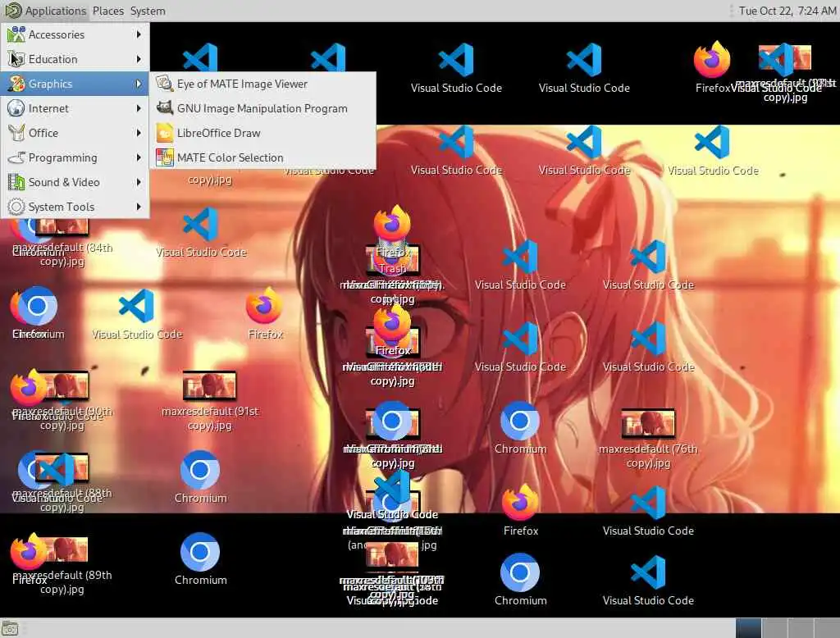The height and width of the screenshot is (638, 840).
Task: Launch LibreOffice Draw from Graphics submenu
Action: tap(262, 133)
